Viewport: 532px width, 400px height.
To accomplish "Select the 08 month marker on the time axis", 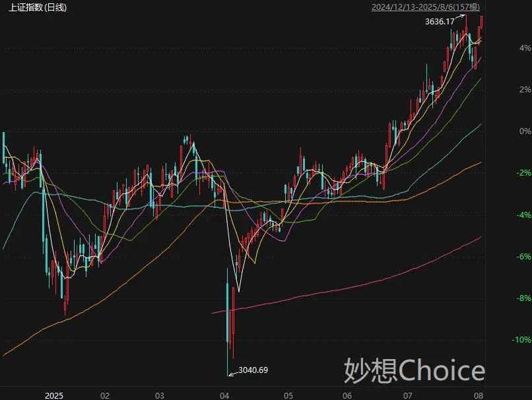I will point(479,395).
